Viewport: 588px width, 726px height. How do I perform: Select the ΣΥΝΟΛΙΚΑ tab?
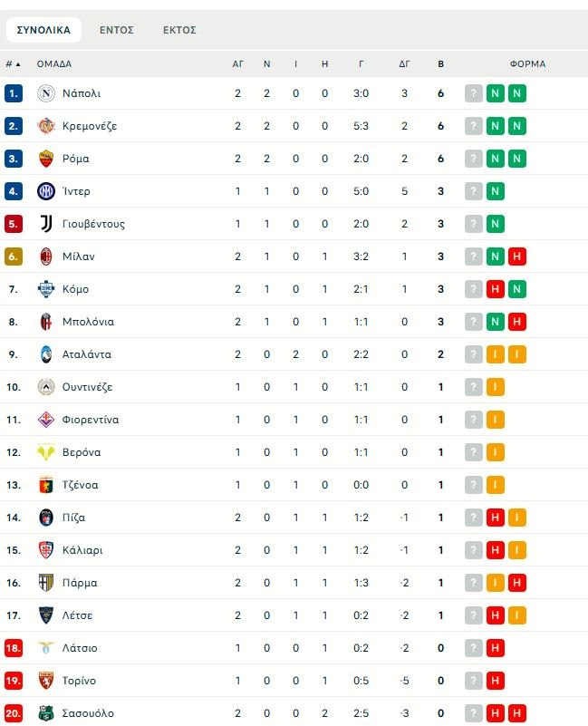pyautogui.click(x=43, y=30)
